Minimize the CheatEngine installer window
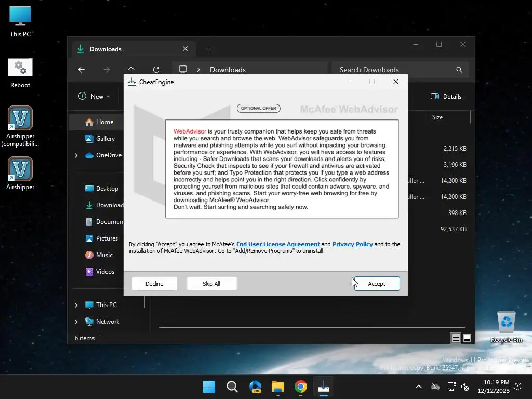Image resolution: width=532 pixels, height=399 pixels. coord(349,82)
